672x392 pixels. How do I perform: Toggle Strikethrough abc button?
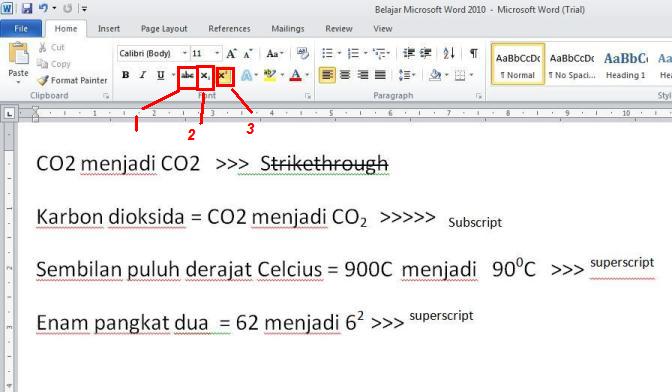coord(187,76)
